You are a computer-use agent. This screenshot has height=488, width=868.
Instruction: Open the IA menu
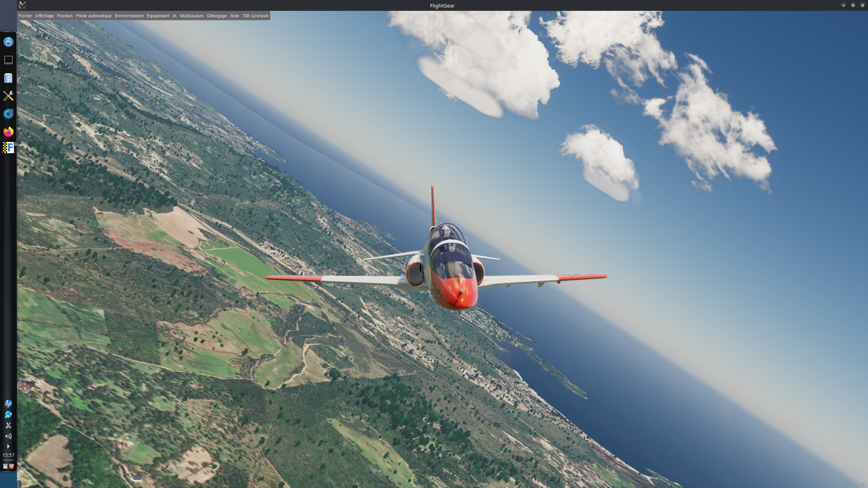point(174,16)
